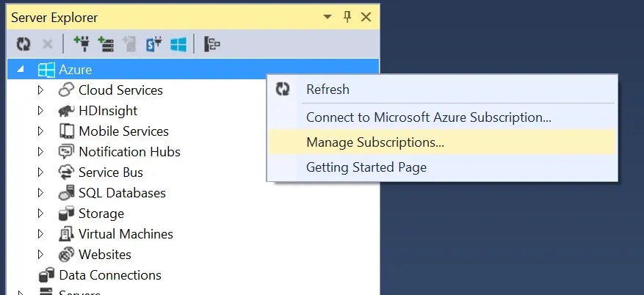
Task: Select the SQL Databases tree item
Action: coord(122,192)
